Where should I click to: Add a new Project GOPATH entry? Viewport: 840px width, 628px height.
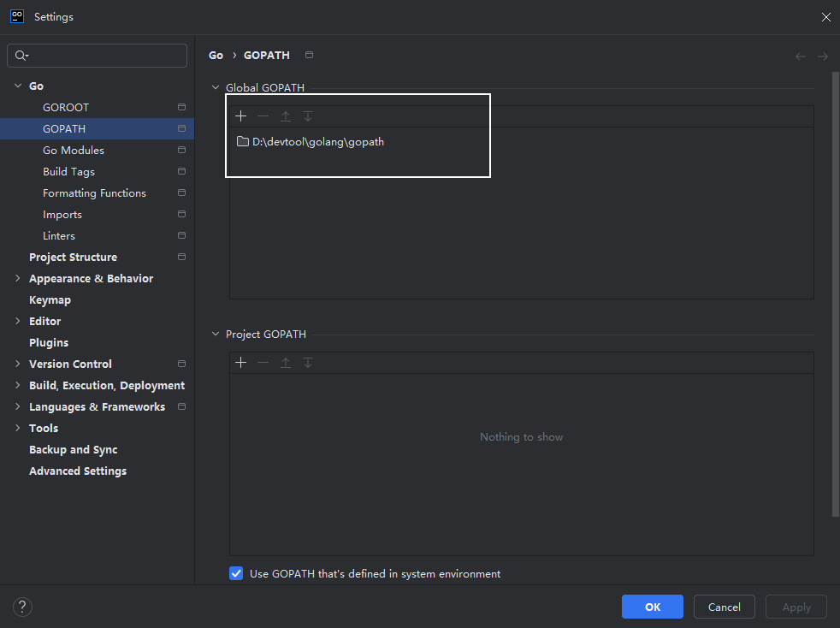[x=240, y=363]
